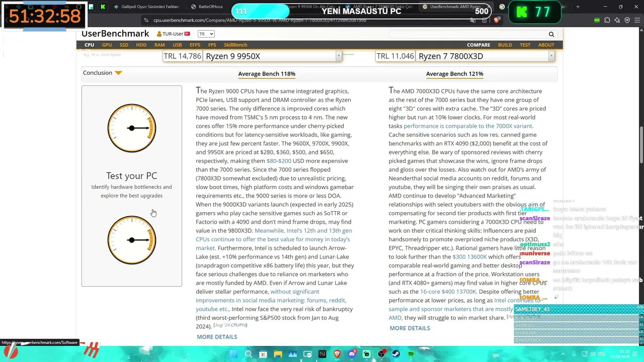
Task: Go to the BUILD page
Action: pyautogui.click(x=505, y=45)
